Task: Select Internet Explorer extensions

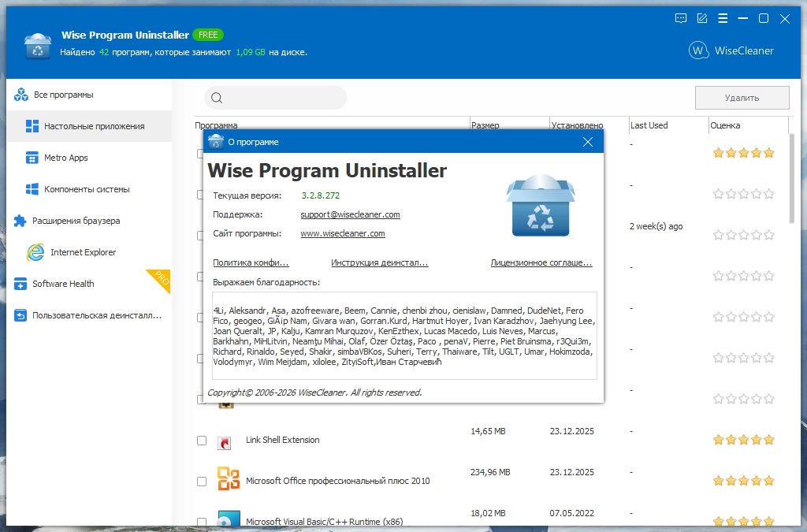Action: point(90,252)
